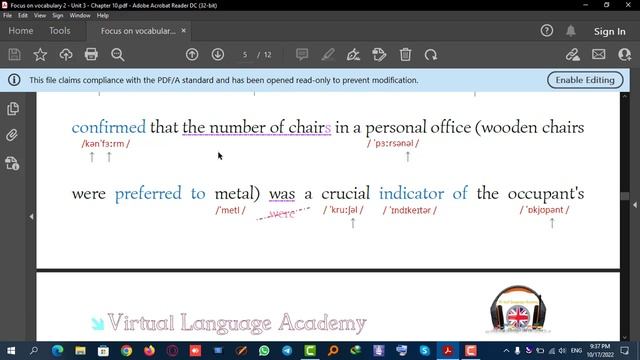Open the Help question mark icon
The height and width of the screenshot is (360, 640).
click(x=547, y=31)
